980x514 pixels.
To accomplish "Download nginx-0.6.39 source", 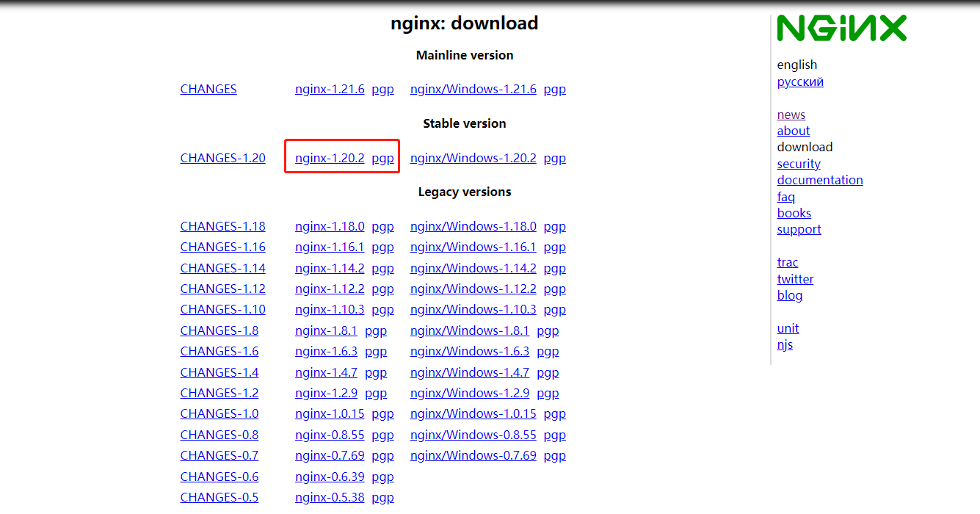I will click(330, 477).
